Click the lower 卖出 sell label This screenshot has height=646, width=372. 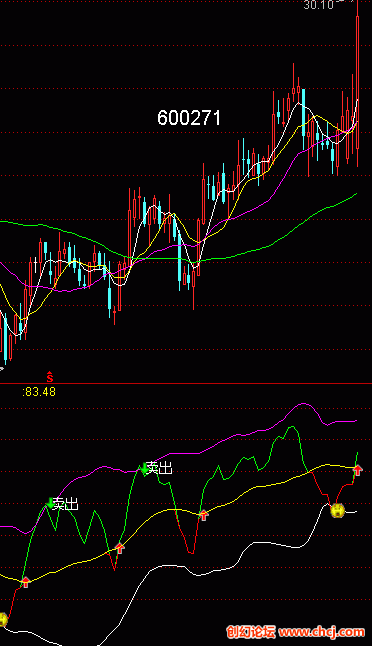pyautogui.click(x=66, y=503)
